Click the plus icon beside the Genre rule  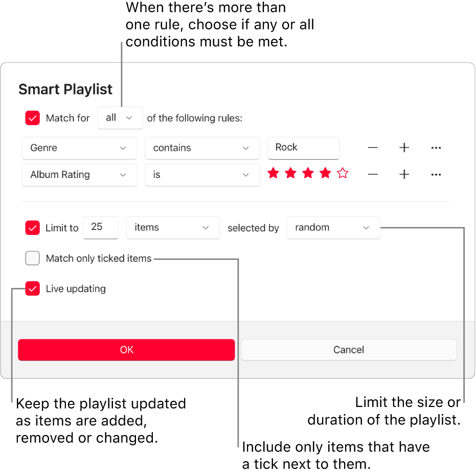point(404,148)
